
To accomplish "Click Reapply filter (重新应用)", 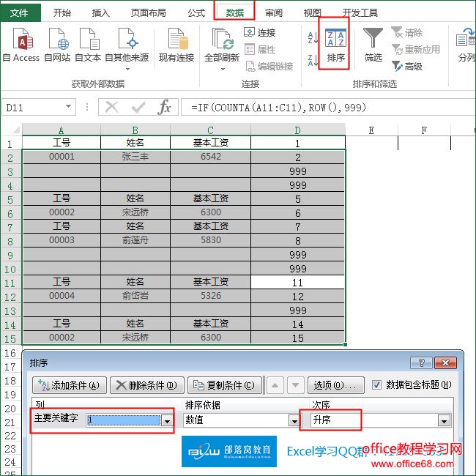I will tap(416, 49).
